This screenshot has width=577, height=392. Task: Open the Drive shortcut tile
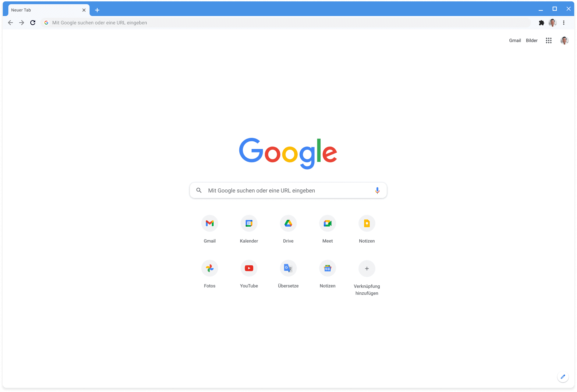click(288, 229)
